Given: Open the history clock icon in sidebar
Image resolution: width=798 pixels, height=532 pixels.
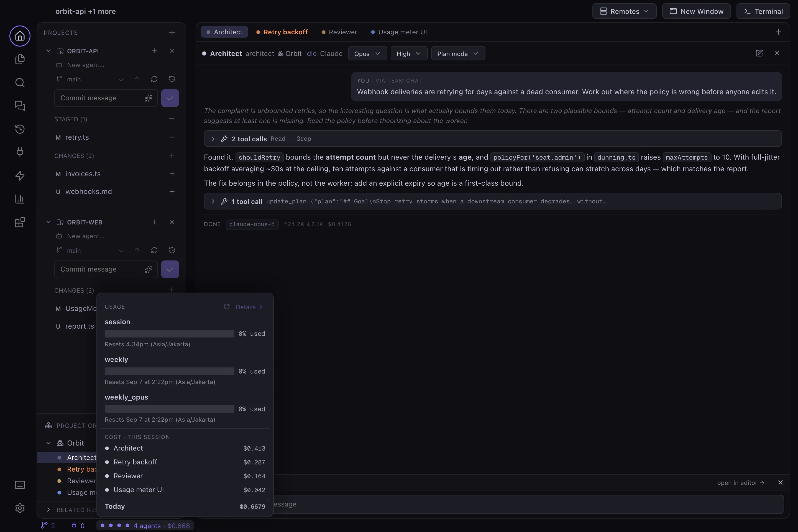Looking at the screenshot, I should coord(20,129).
